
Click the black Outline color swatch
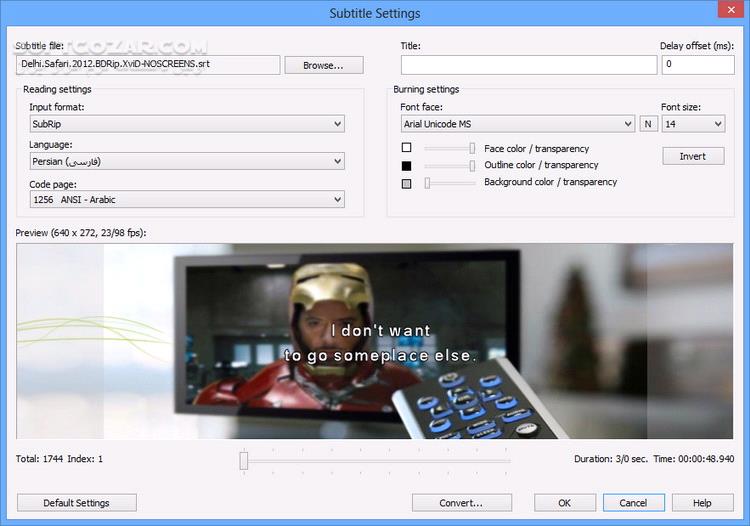click(x=407, y=166)
